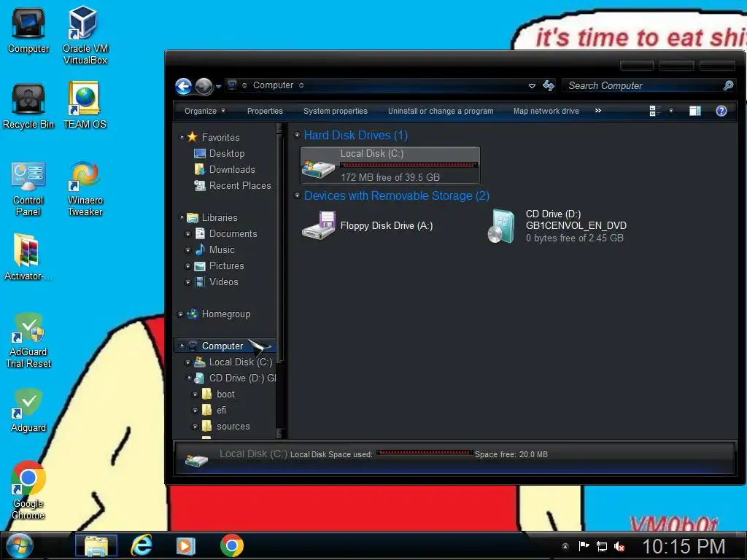Collapse Devices with Removable Storage group
747x560 pixels.
pos(298,195)
